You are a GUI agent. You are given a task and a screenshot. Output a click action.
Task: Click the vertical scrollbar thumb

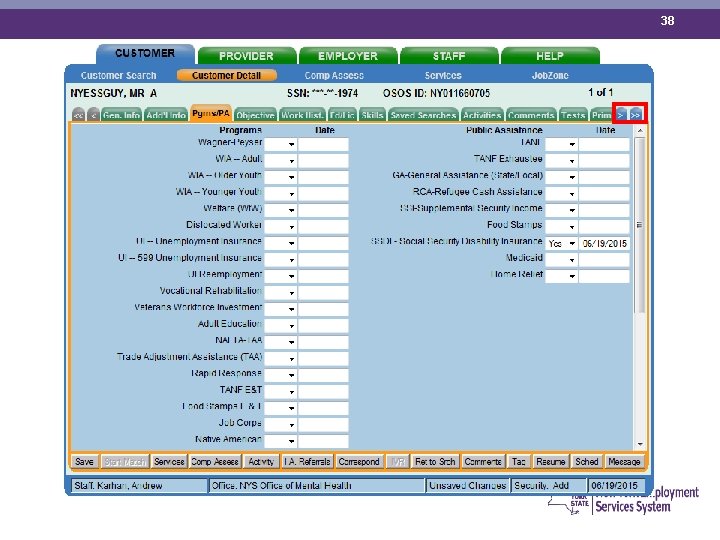[640, 225]
